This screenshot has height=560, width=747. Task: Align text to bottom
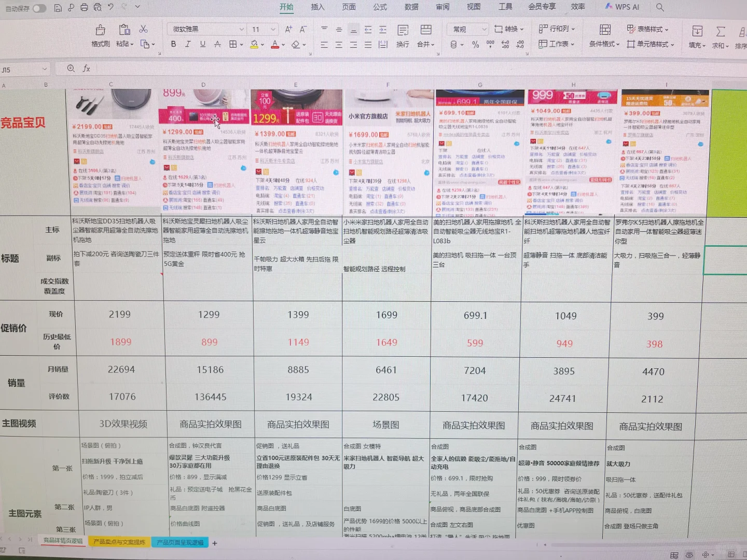pos(353,30)
